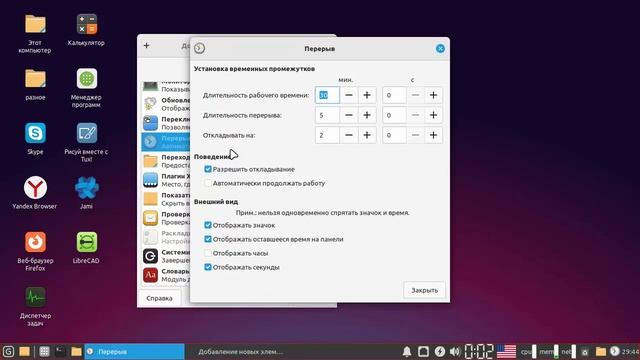Click the clock icon in Перерыв title bar
This screenshot has height=360, width=640.
199,48
